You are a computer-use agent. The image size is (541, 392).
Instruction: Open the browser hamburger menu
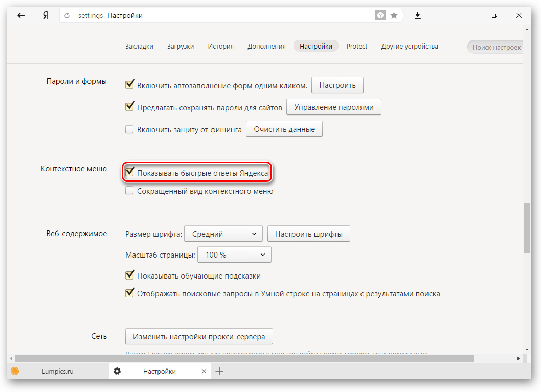pos(445,15)
